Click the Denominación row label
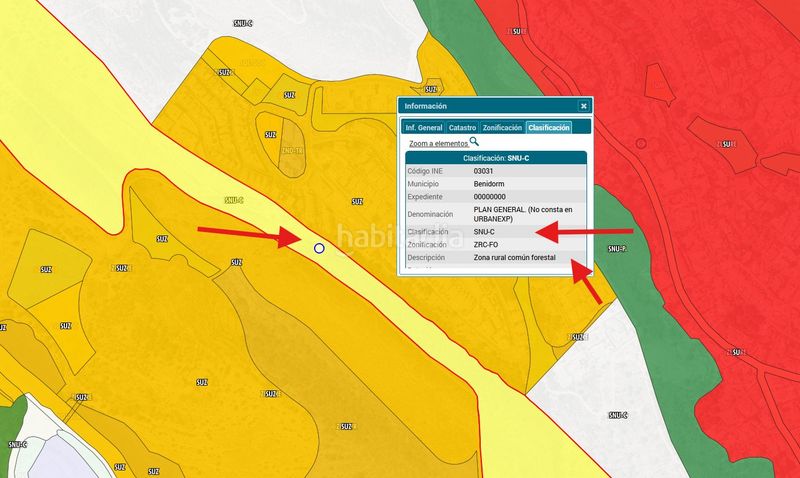The height and width of the screenshot is (478, 800). tap(430, 214)
